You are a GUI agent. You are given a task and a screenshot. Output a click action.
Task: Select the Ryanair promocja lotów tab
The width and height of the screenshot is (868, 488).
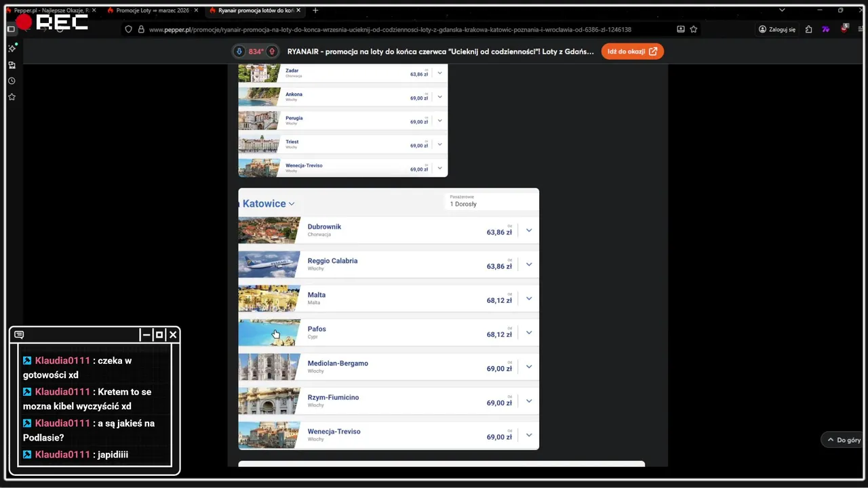(254, 10)
